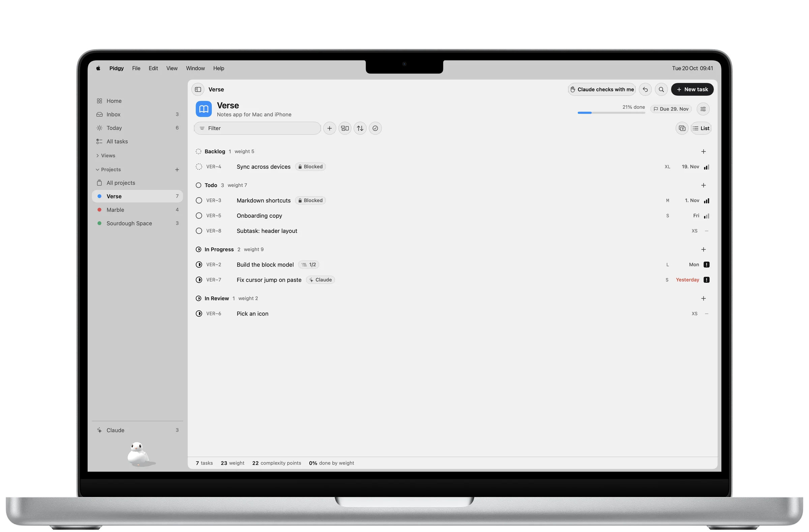Viewport: 809px width, 532px height.
Task: Toggle status circle of Pick an icon
Action: 199,314
